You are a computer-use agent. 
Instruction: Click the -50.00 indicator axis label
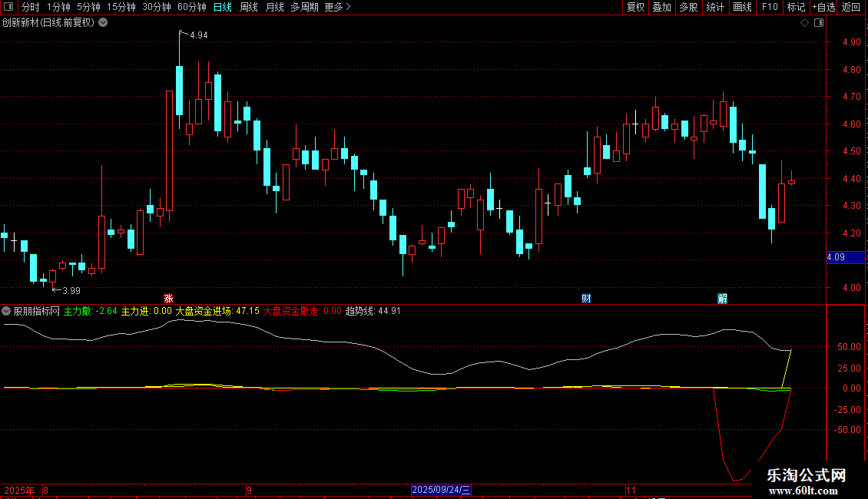click(847, 430)
